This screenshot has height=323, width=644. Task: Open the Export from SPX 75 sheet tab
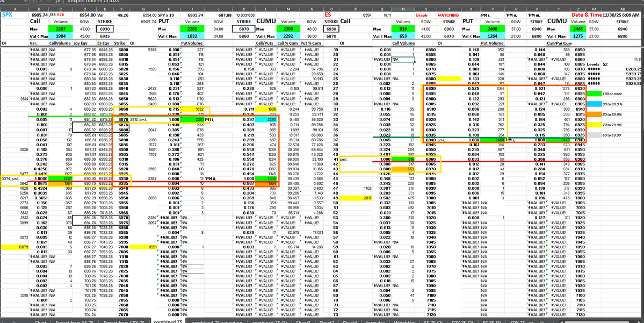pos(124,321)
